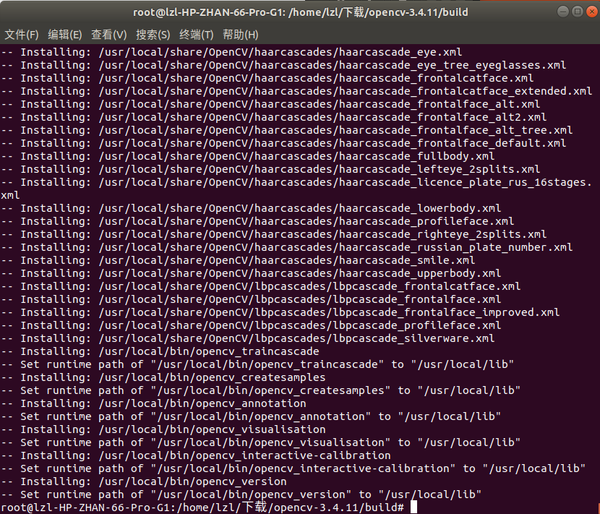Open the 文件(F) menu
This screenshot has height=514, width=600.
click(21, 35)
